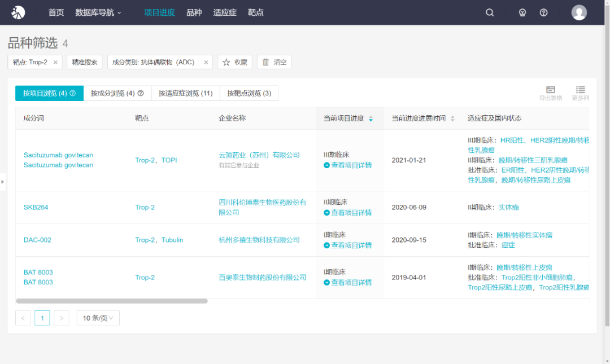The image size is (610, 364).
Task: Open the 项目进度 navigation item
Action: tap(159, 12)
